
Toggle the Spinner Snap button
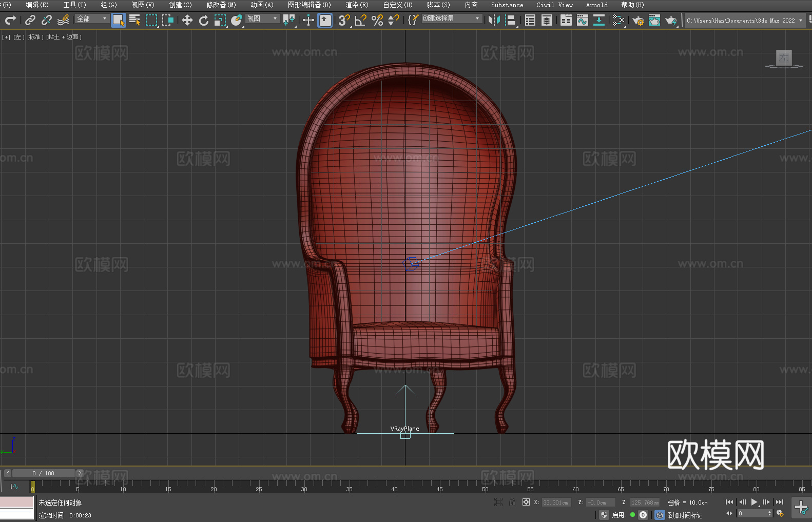(394, 20)
